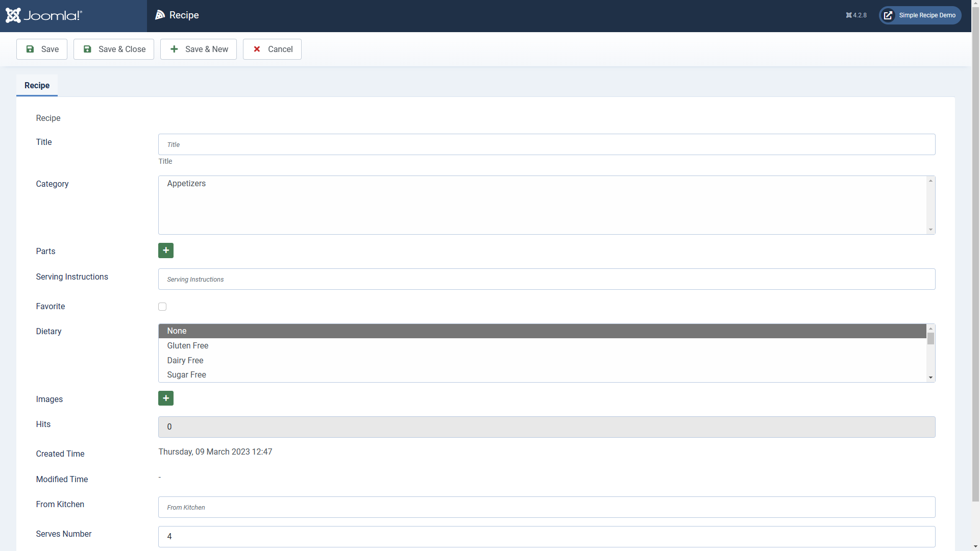Click the Joomla logo icon
980x551 pixels.
click(14, 15)
